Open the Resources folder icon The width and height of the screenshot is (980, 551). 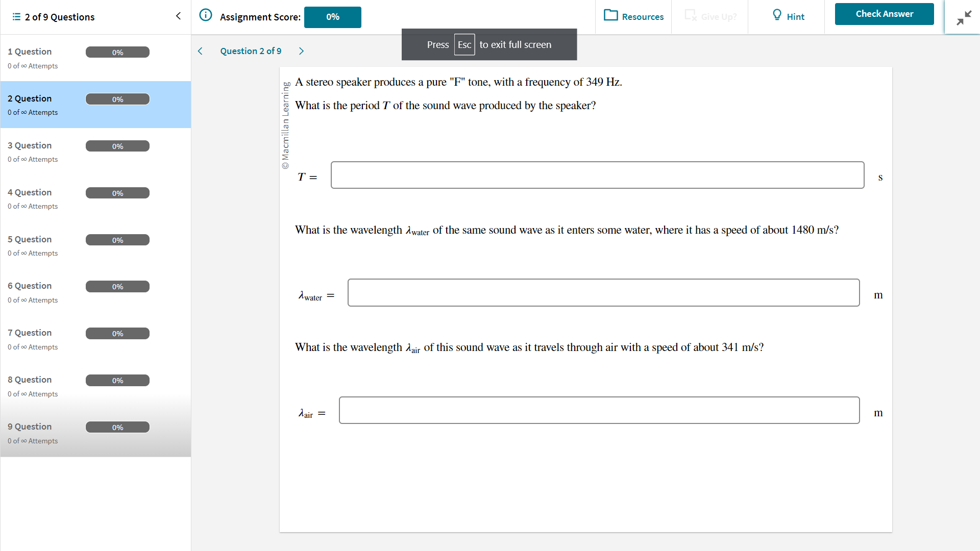(x=610, y=15)
